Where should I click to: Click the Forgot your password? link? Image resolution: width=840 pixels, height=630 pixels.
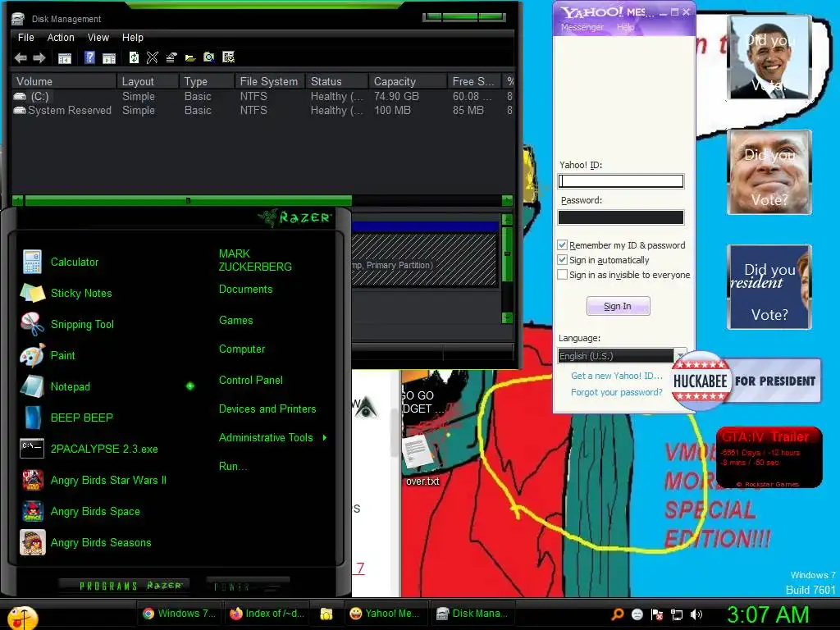pyautogui.click(x=617, y=392)
